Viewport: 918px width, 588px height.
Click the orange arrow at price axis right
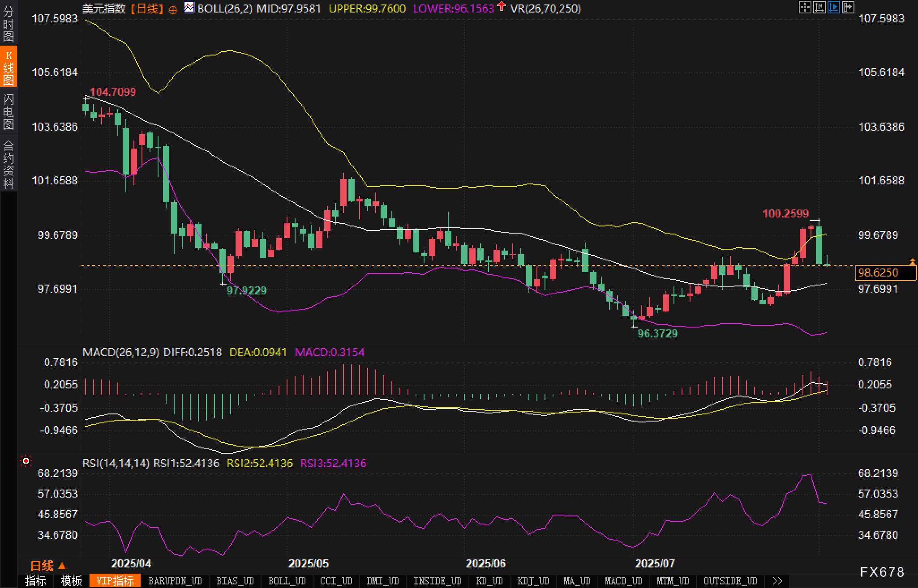(912, 261)
